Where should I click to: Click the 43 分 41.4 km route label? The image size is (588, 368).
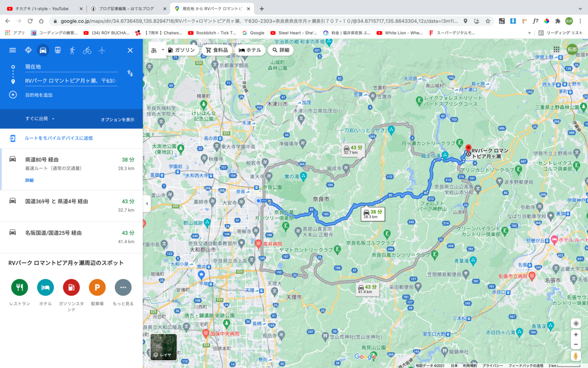tap(367, 289)
